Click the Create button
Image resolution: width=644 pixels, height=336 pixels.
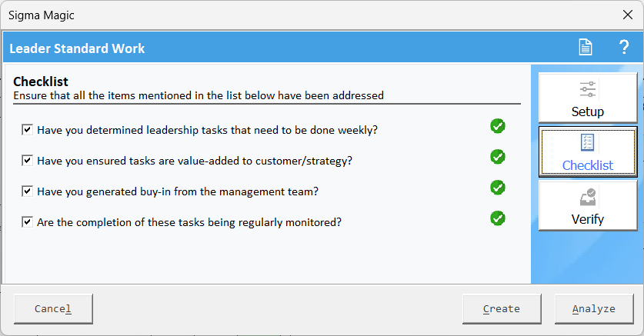point(502,308)
